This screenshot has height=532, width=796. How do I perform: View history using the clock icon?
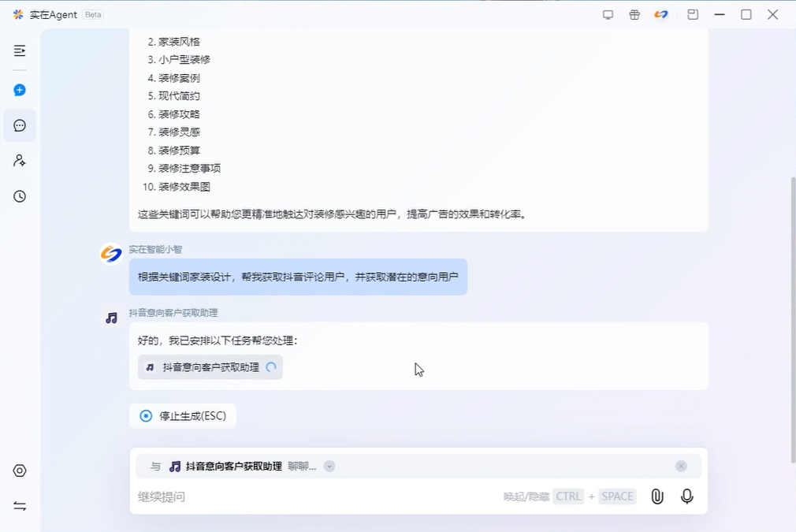pyautogui.click(x=19, y=195)
